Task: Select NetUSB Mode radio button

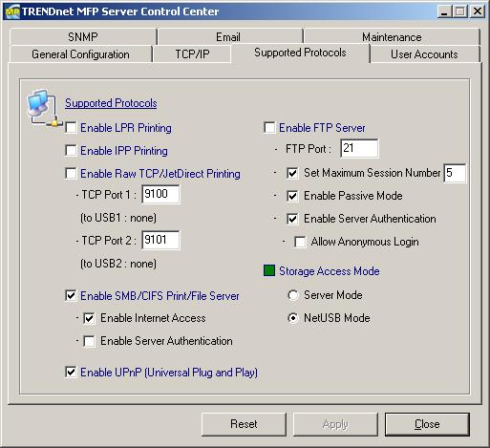Action: (x=293, y=318)
